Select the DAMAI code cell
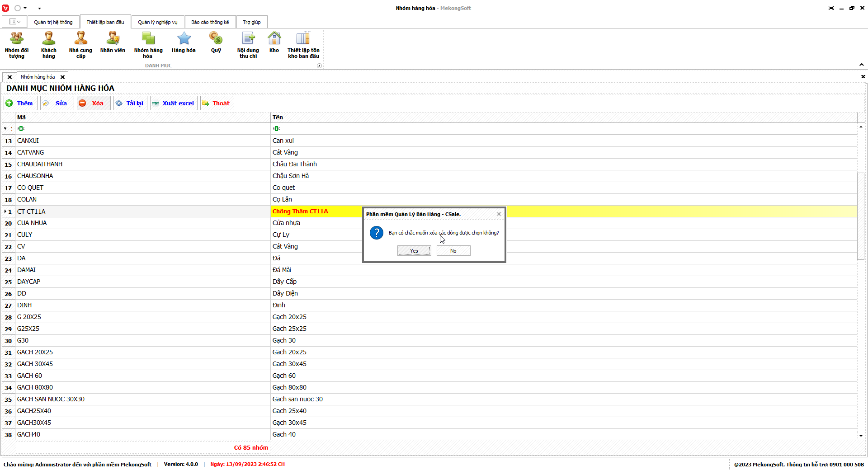This screenshot has width=868, height=470. point(143,270)
